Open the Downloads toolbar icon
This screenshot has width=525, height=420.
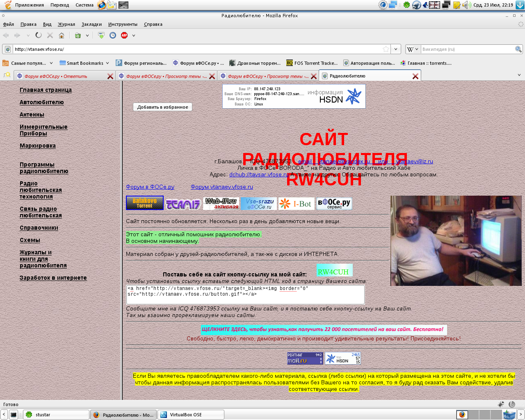point(101,35)
